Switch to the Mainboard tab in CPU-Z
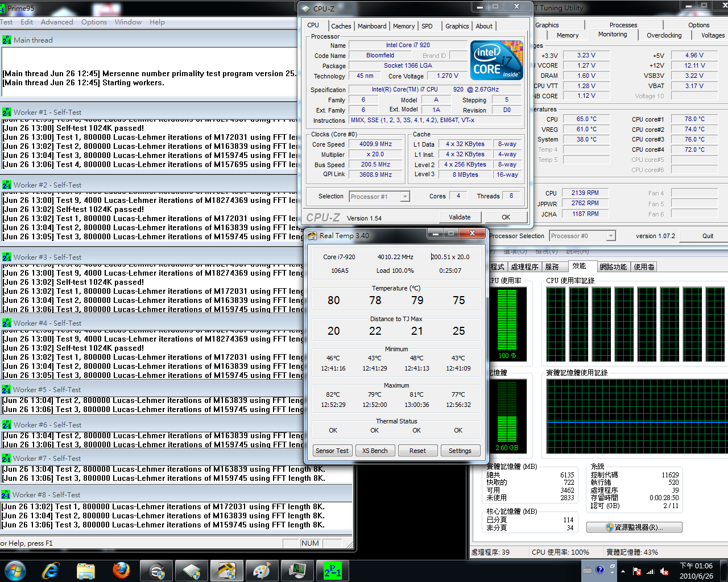Image resolution: width=728 pixels, height=582 pixels. coord(372,26)
